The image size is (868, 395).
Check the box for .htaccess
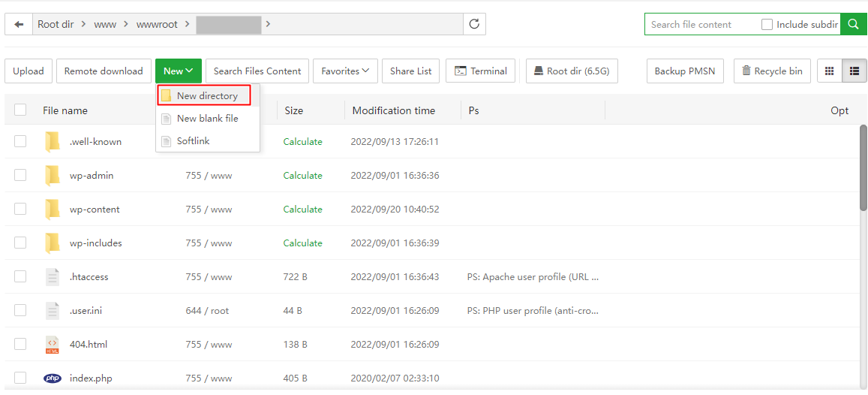tap(20, 277)
